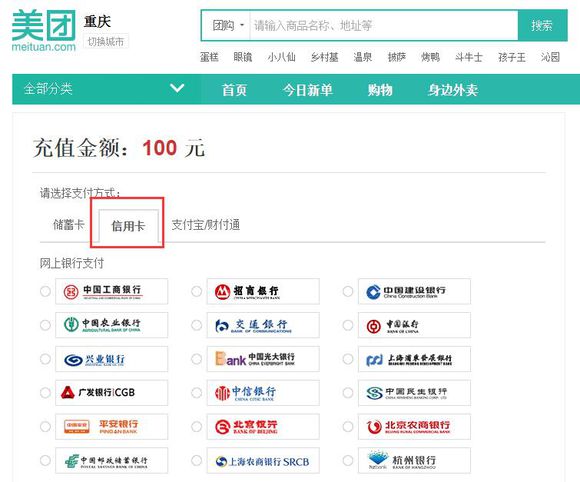
Task: Select the 中国银行 radio button
Action: coord(348,325)
